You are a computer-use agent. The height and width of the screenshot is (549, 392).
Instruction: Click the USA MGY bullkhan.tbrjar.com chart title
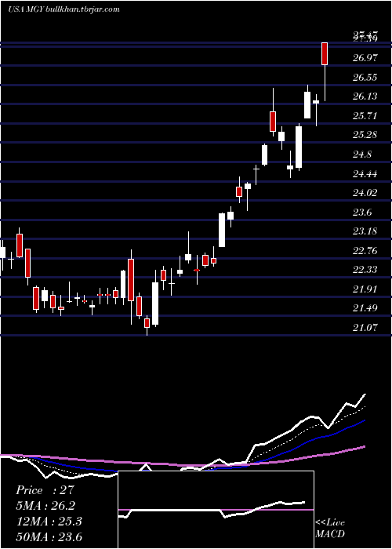point(64,9)
